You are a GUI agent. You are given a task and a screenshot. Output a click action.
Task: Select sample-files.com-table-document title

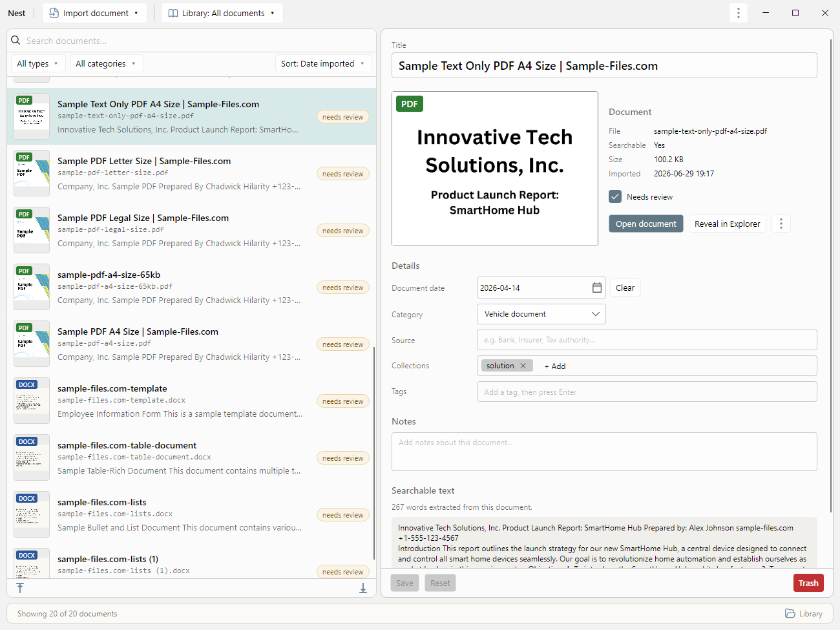pos(127,445)
